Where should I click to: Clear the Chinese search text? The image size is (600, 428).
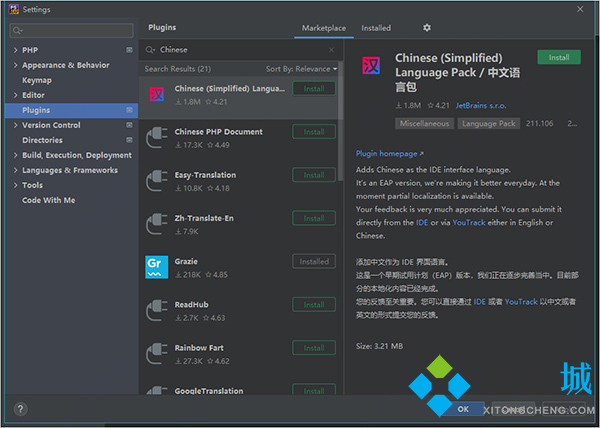(331, 50)
